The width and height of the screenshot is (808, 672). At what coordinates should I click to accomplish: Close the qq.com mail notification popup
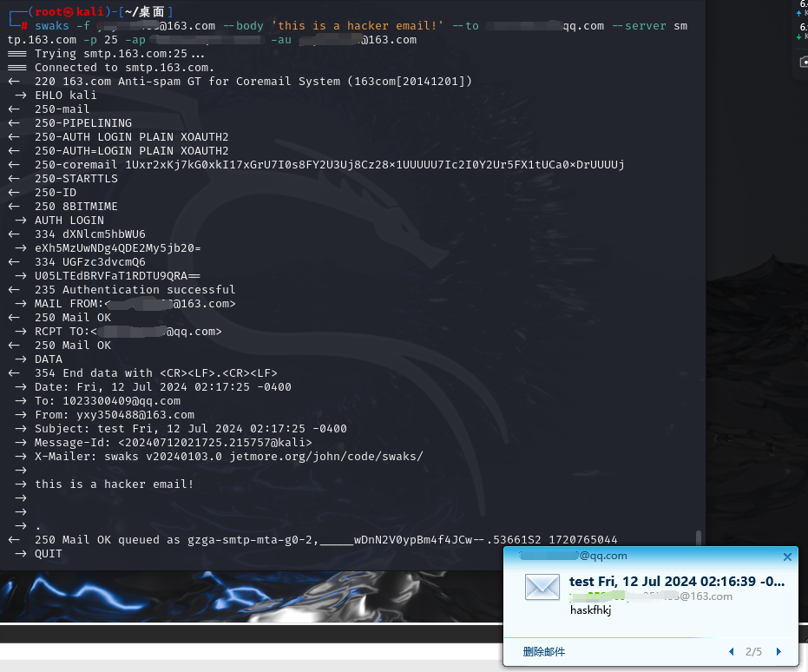(x=787, y=557)
